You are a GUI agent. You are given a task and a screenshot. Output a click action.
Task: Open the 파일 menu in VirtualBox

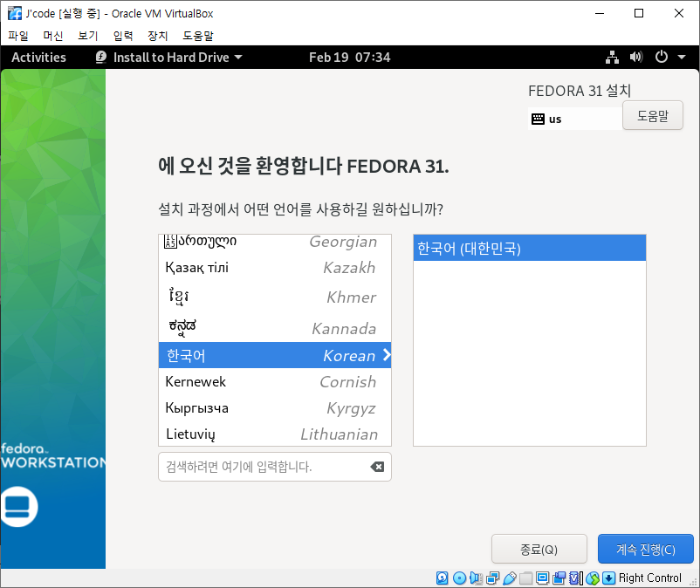[18, 36]
